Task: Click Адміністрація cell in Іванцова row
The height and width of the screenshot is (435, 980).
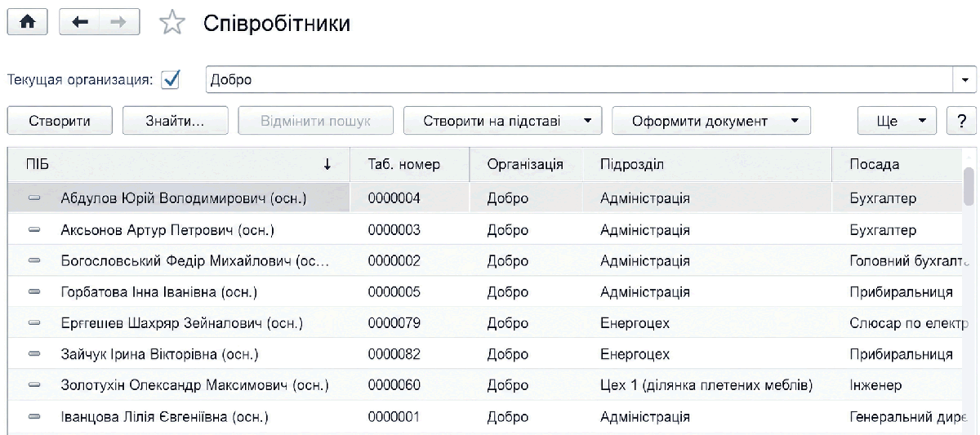Action: pyautogui.click(x=644, y=418)
